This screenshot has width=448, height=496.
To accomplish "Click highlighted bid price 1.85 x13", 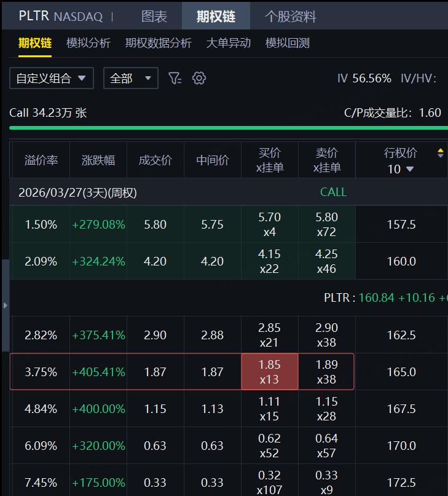I will tap(269, 371).
